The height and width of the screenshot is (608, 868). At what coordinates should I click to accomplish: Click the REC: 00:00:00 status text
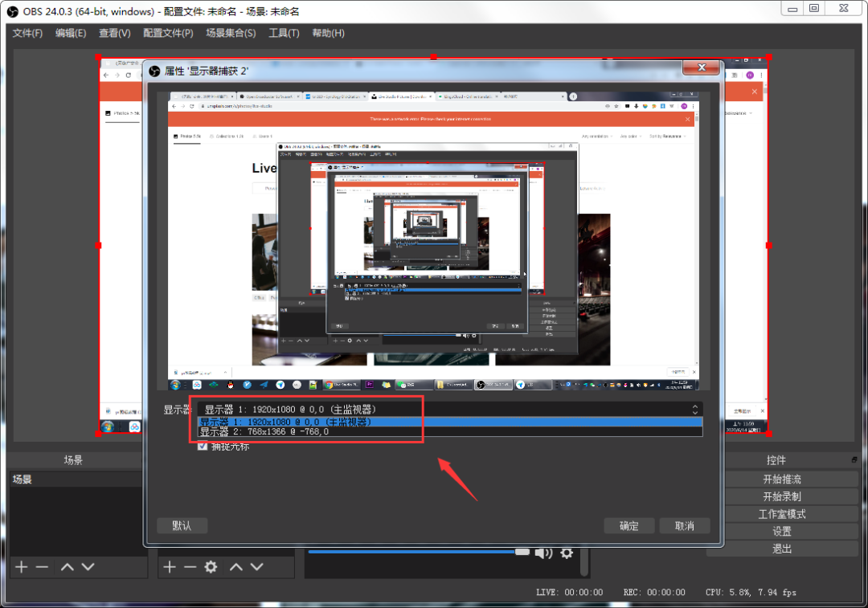click(654, 592)
